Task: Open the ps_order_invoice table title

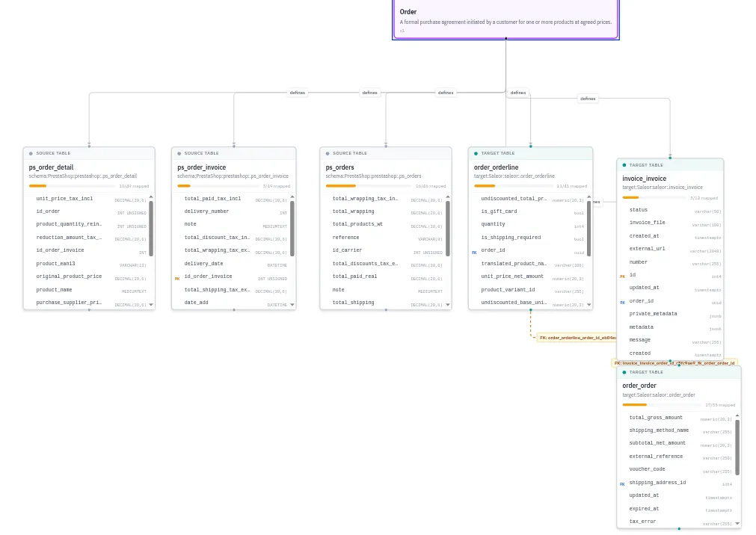Action: [202, 167]
